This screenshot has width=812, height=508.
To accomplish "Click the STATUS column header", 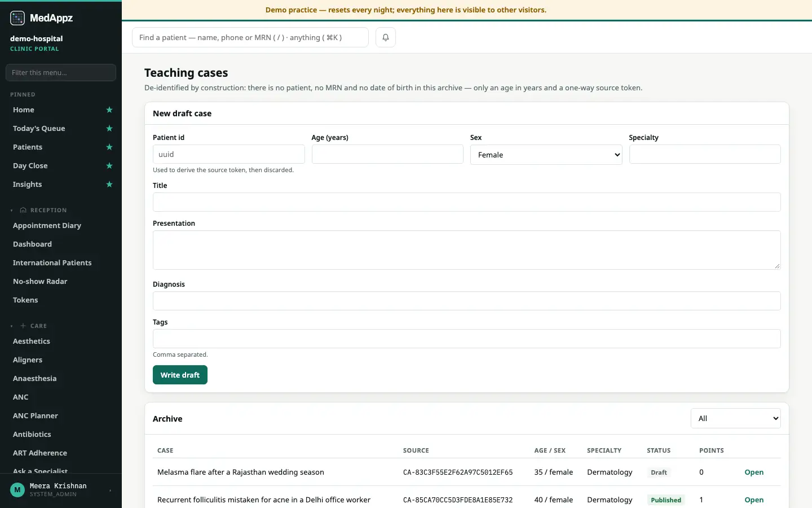I will click(659, 450).
